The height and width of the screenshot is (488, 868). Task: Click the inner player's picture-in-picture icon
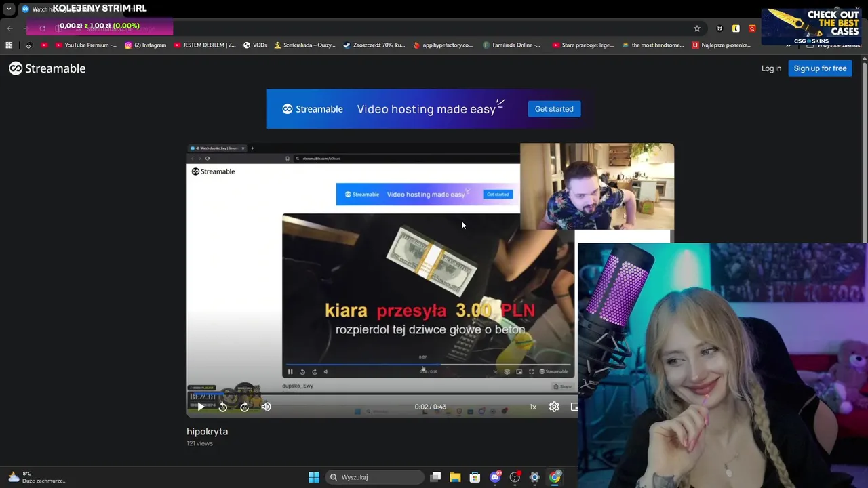pyautogui.click(x=519, y=371)
